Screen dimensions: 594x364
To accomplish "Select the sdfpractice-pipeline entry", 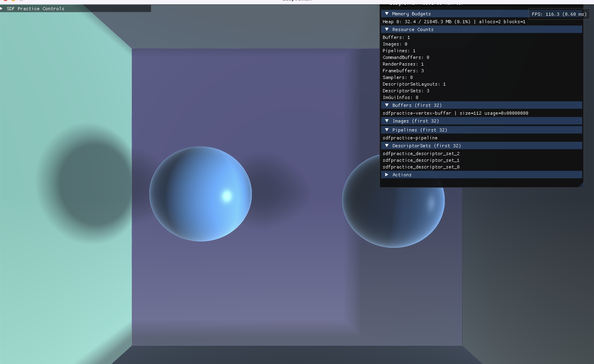I will tap(410, 138).
